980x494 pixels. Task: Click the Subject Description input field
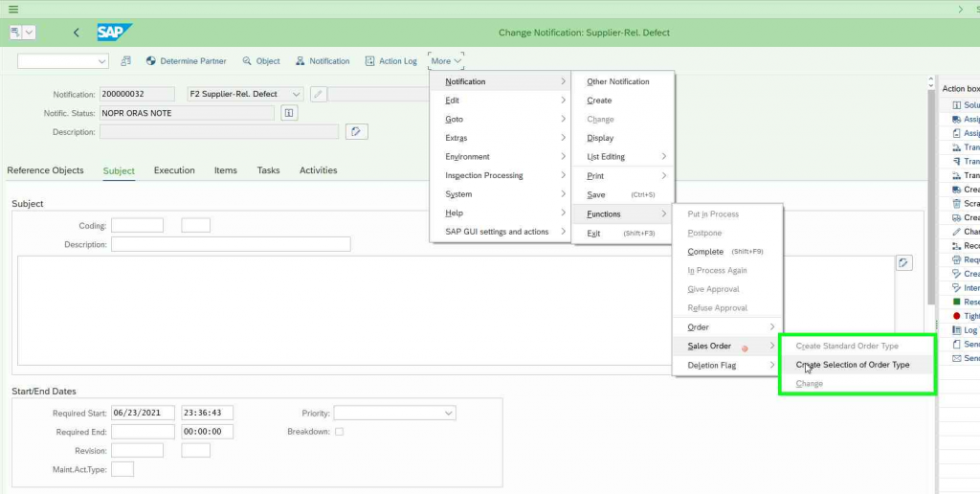[x=231, y=244]
